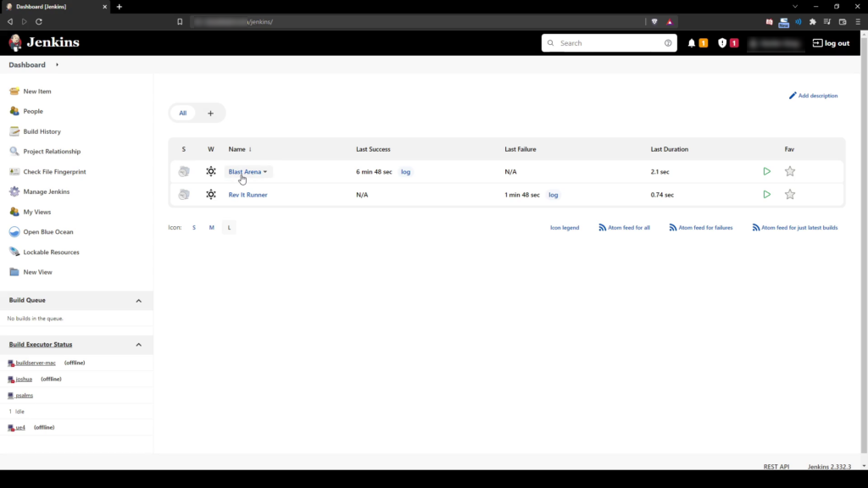The image size is (868, 488).
Task: Open the joshua node
Action: (24, 379)
